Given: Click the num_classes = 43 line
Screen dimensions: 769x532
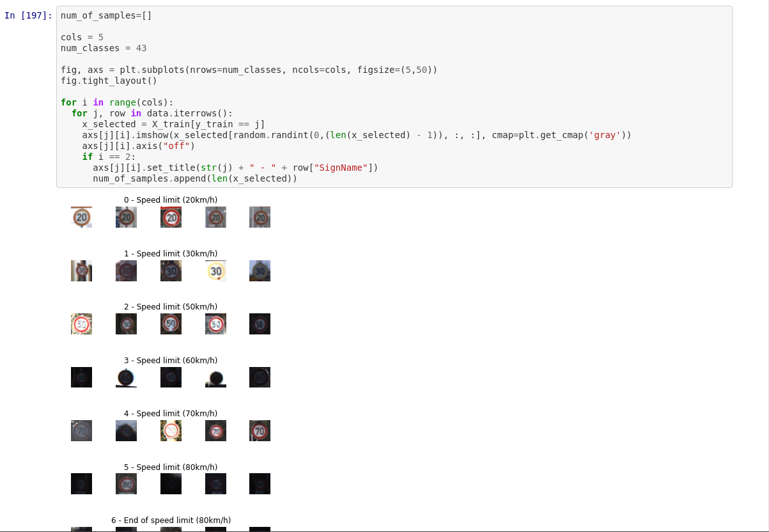Looking at the screenshot, I should (x=104, y=48).
